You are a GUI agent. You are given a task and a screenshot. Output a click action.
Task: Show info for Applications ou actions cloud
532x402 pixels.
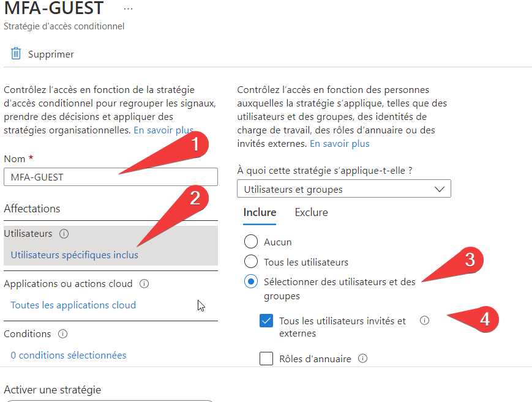coord(144,284)
